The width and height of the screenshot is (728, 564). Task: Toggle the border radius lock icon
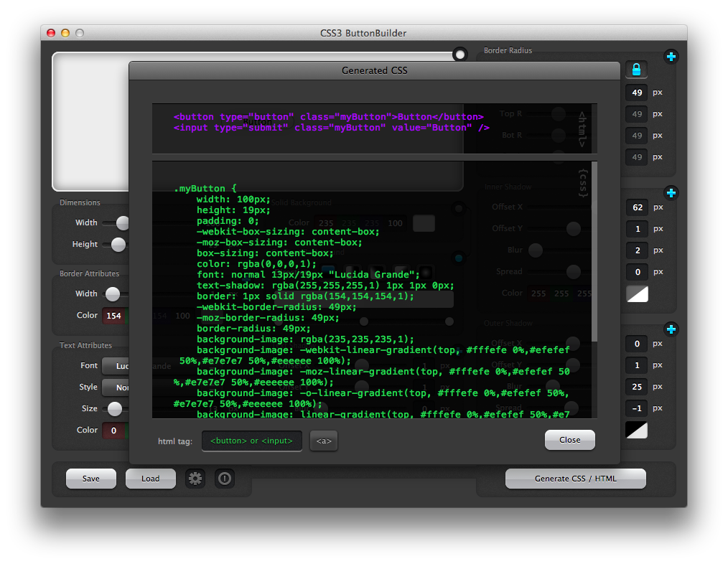pos(636,70)
